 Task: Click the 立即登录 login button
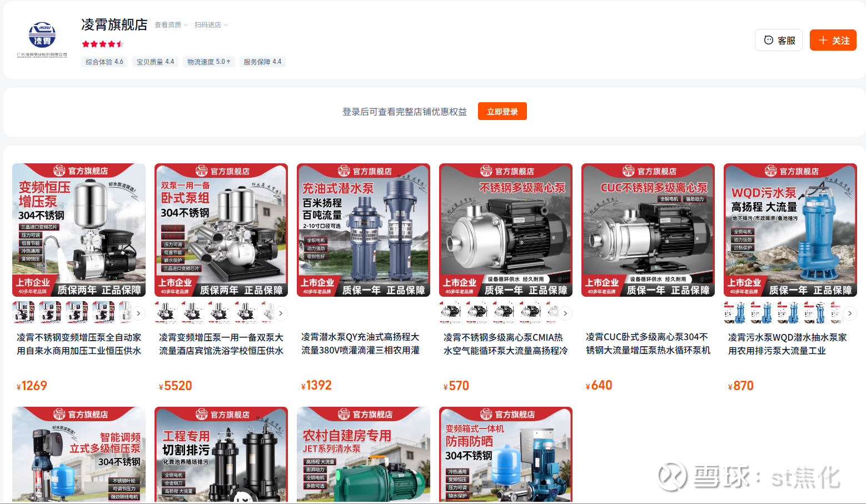[x=502, y=111]
